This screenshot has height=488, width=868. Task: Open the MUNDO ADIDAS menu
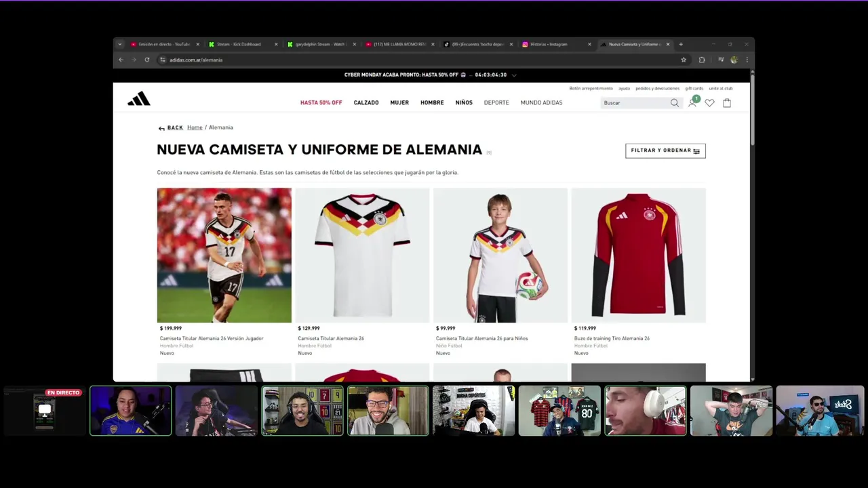[x=541, y=103]
